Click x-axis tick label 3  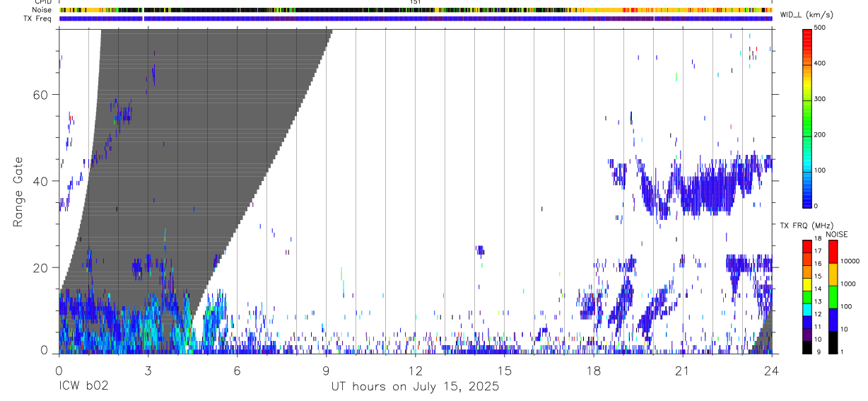pos(148,370)
